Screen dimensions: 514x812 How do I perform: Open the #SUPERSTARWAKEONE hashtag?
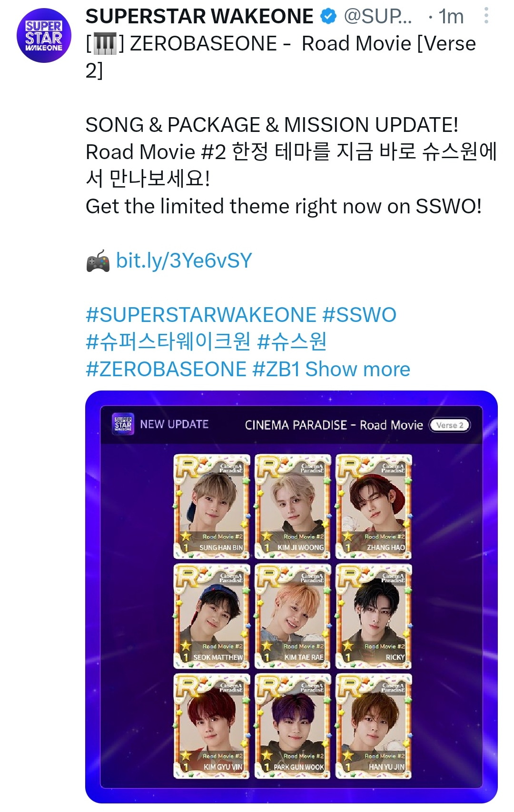point(201,315)
